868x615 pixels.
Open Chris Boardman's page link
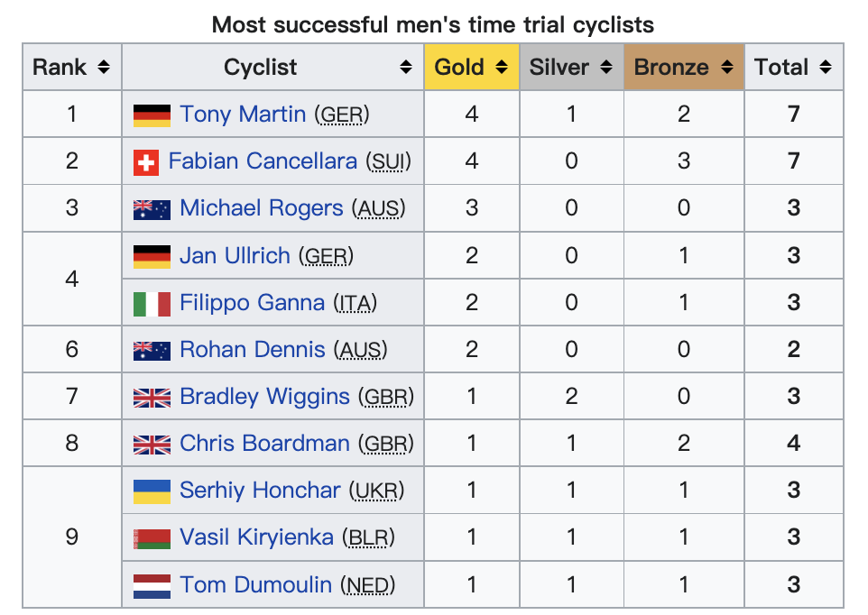[264, 444]
